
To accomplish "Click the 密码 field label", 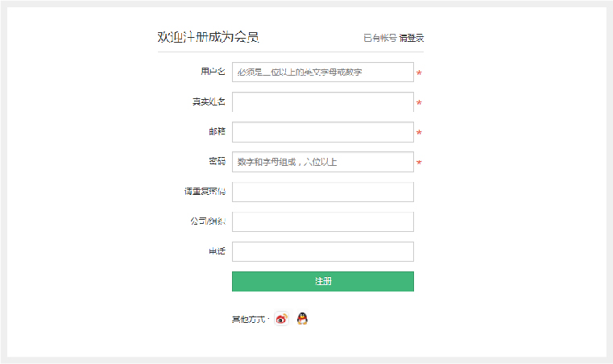I will [x=217, y=161].
